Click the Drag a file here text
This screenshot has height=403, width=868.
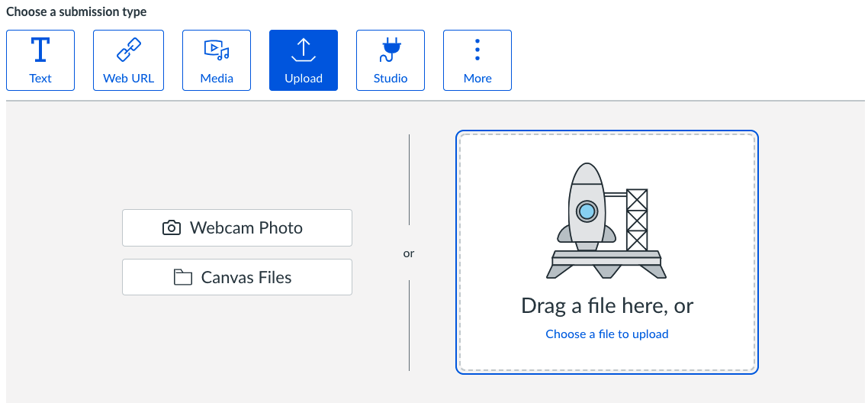[606, 305]
